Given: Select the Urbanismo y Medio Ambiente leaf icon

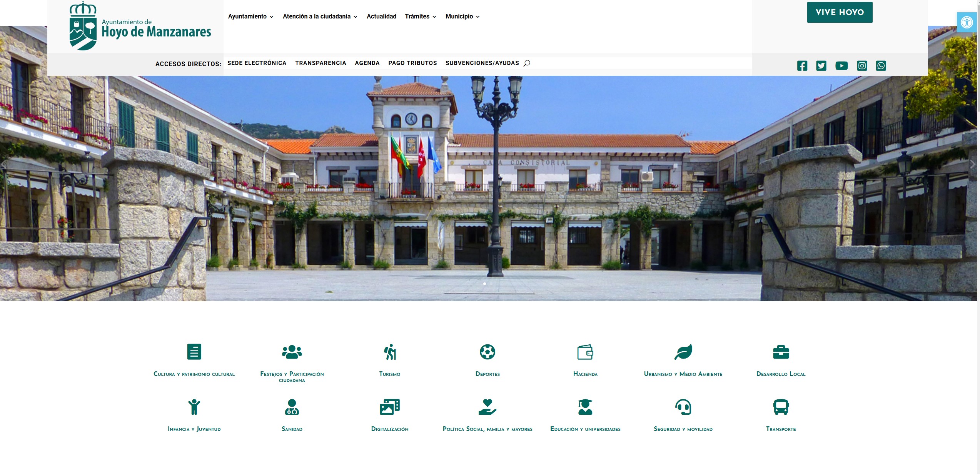Looking at the screenshot, I should click(x=683, y=352).
